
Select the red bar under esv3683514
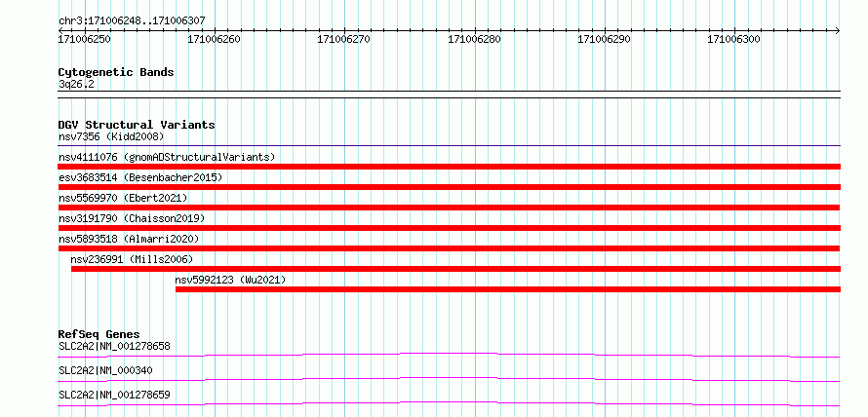click(449, 187)
